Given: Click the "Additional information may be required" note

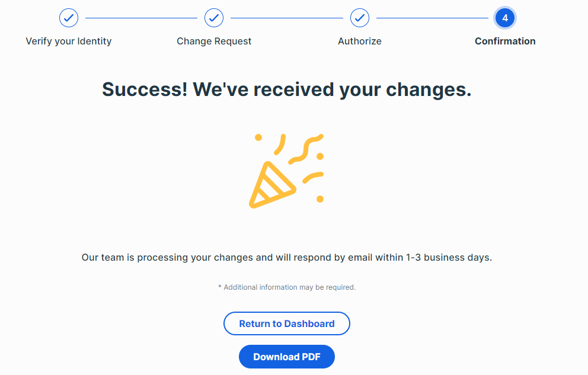Looking at the screenshot, I should pos(287,287).
